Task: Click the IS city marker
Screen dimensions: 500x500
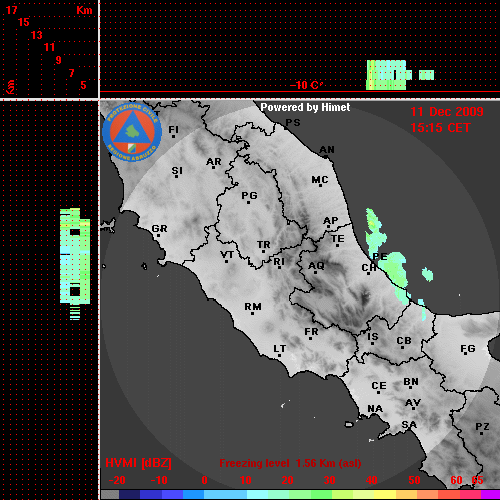Action: point(372,344)
